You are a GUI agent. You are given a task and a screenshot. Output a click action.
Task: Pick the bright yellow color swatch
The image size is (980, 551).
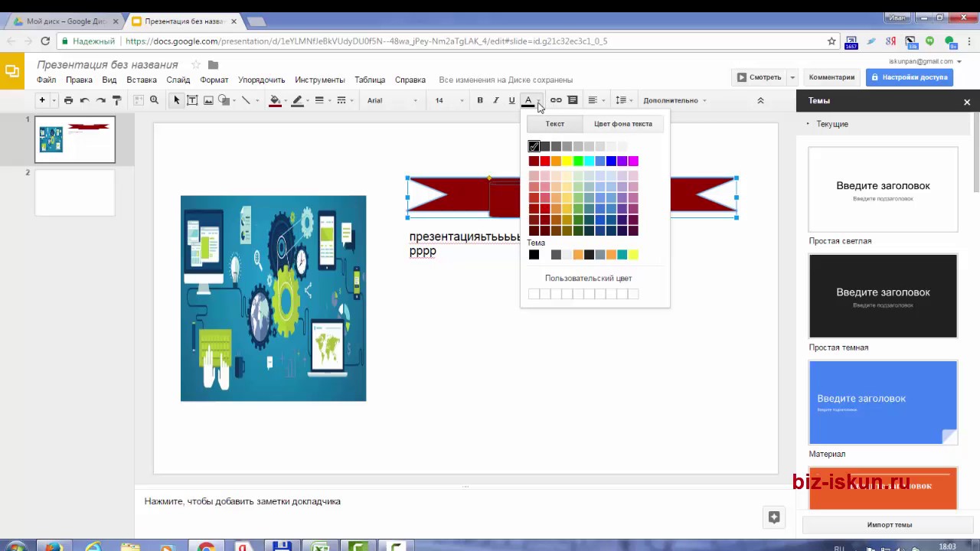567,161
